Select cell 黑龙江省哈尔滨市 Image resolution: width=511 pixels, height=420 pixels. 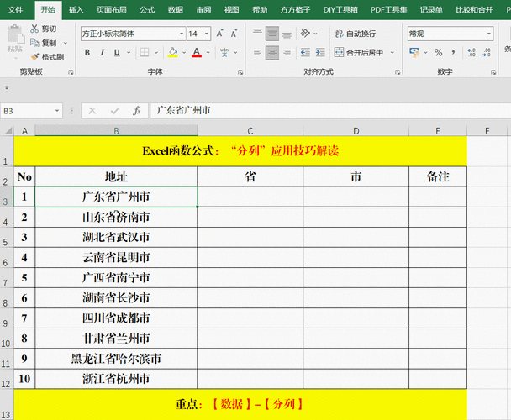pos(116,359)
